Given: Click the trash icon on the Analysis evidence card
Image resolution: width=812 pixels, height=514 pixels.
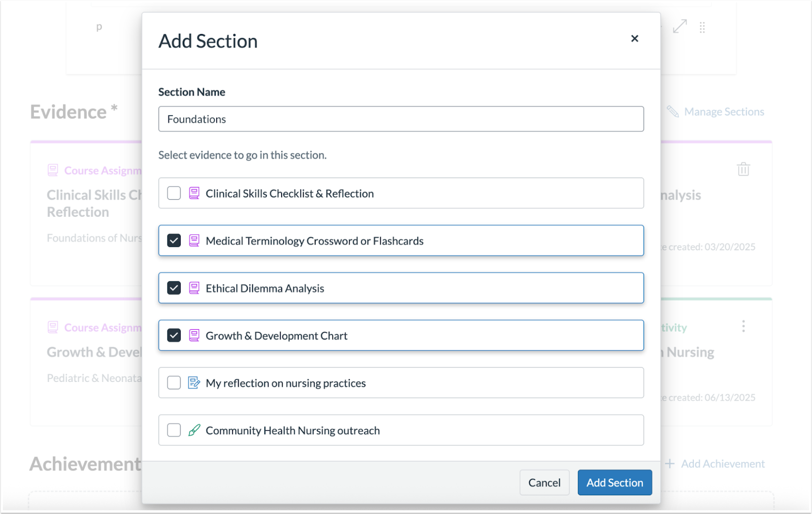Looking at the screenshot, I should (743, 169).
